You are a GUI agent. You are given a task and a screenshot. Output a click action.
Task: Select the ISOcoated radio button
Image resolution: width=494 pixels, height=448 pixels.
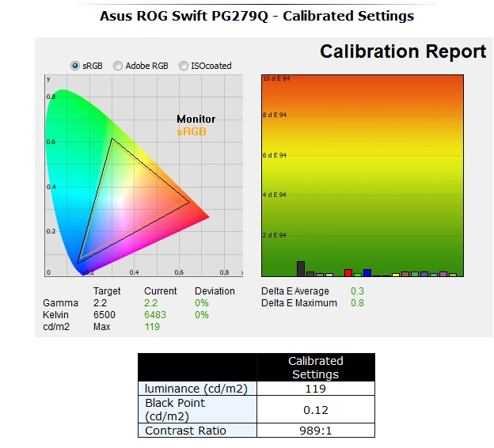coord(184,66)
